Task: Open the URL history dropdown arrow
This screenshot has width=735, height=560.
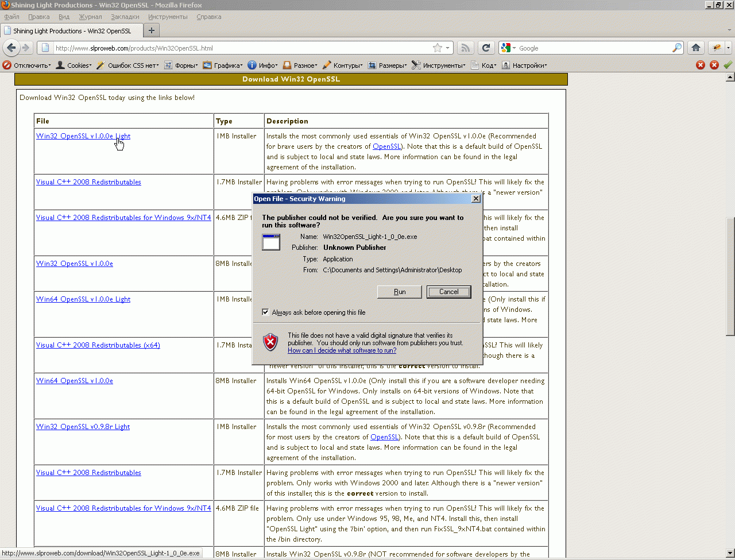Action: [x=448, y=48]
